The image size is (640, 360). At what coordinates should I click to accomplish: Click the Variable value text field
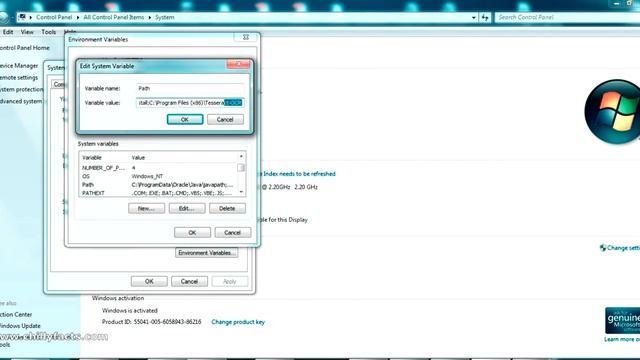pyautogui.click(x=190, y=102)
